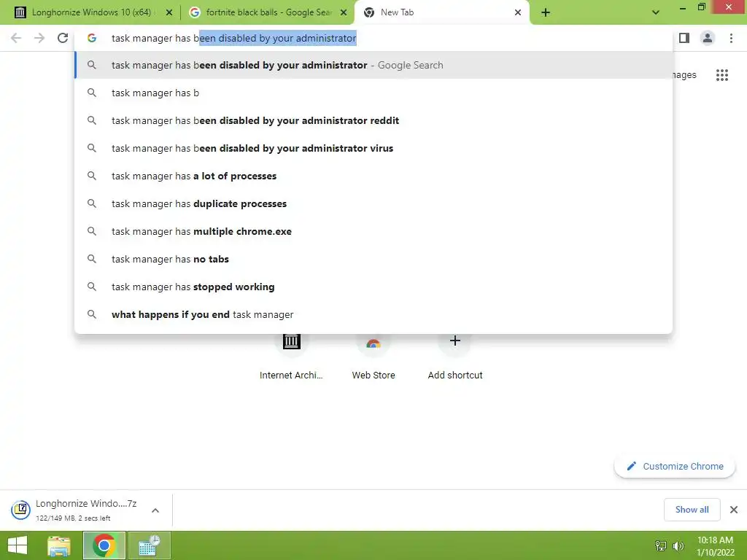Go back to the previous page
Screen dimensions: 747x560
click(x=16, y=38)
